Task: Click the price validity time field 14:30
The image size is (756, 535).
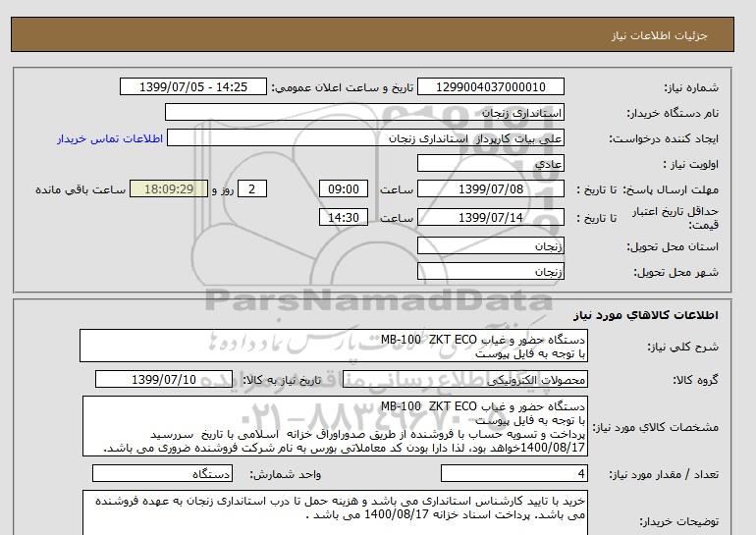Action: (344, 217)
